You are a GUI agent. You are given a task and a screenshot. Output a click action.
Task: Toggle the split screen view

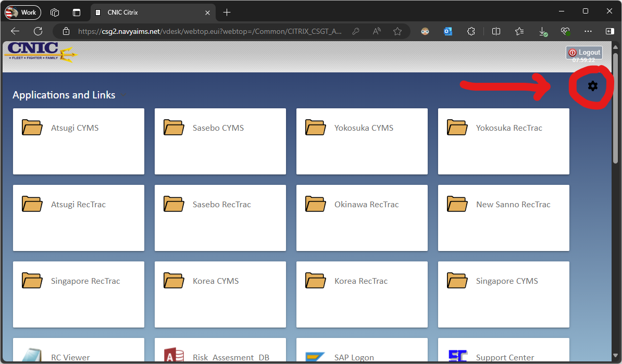point(496,31)
